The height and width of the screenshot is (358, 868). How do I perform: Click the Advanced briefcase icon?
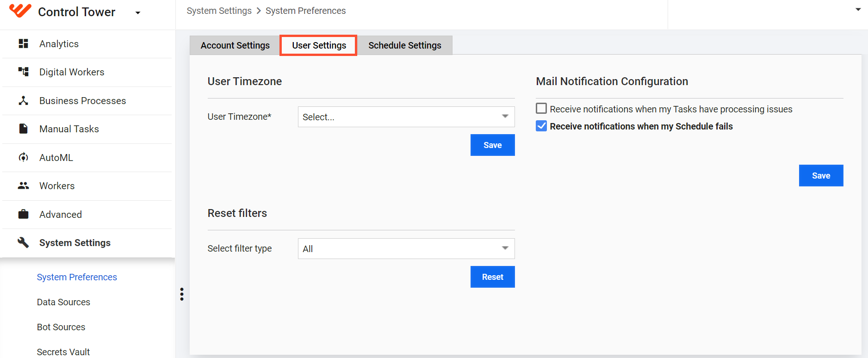pos(23,214)
